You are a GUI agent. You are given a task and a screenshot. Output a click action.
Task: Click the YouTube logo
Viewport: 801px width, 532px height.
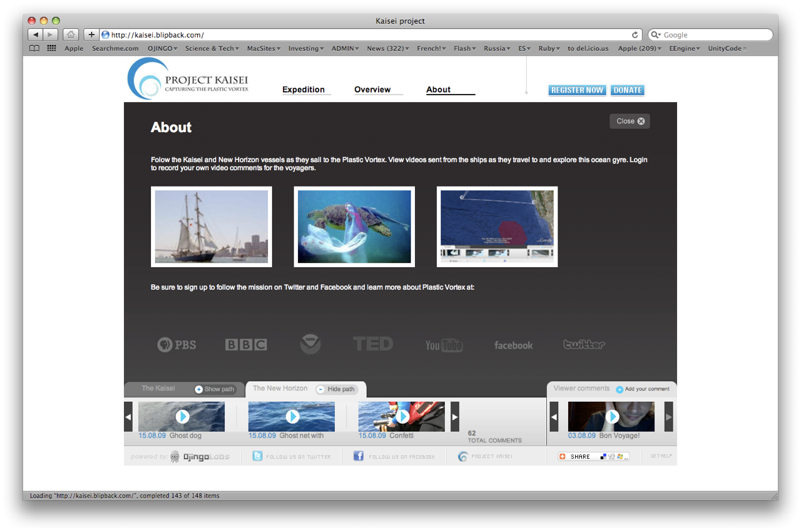click(444, 345)
